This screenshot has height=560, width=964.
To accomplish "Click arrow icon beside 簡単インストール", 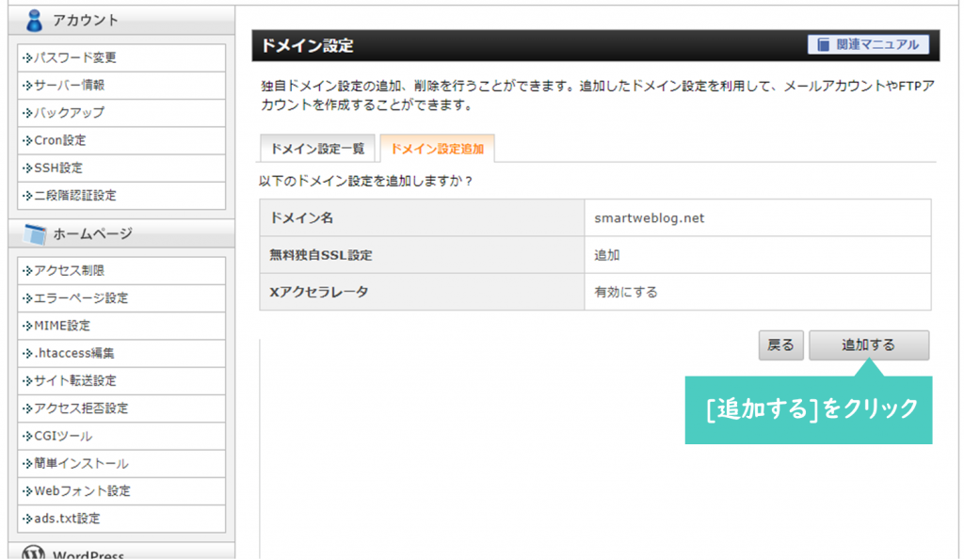I will (x=27, y=463).
